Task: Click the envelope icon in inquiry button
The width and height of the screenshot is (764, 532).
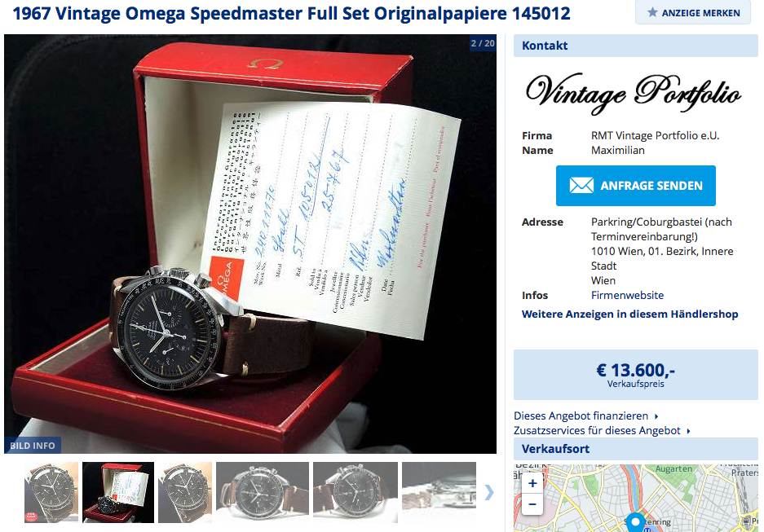Action: click(581, 186)
